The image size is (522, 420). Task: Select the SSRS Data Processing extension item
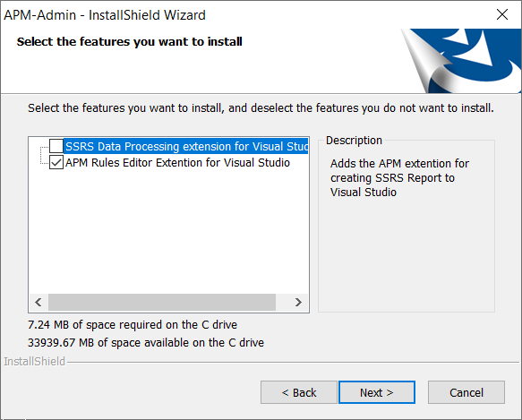click(x=186, y=146)
